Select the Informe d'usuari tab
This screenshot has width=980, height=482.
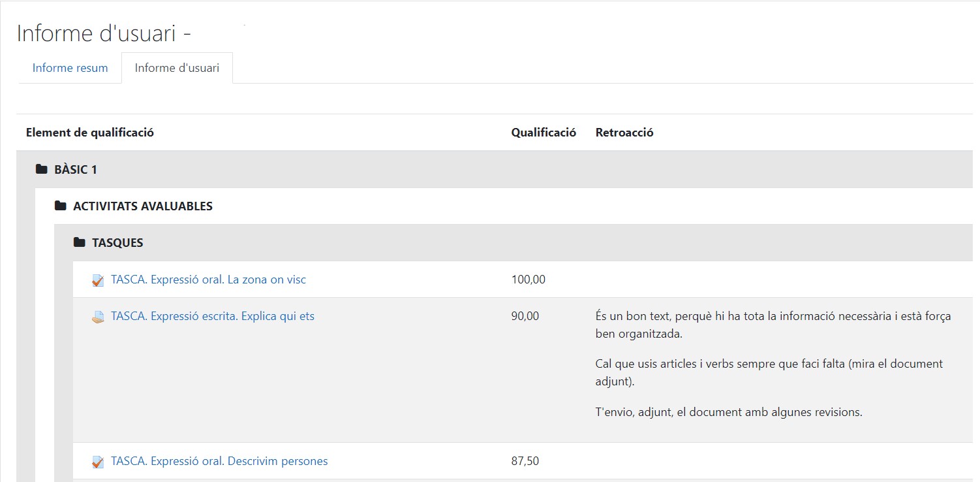pyautogui.click(x=177, y=68)
